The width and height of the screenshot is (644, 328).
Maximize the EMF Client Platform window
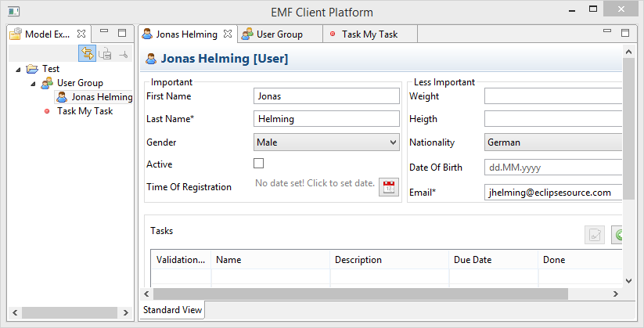592,9
